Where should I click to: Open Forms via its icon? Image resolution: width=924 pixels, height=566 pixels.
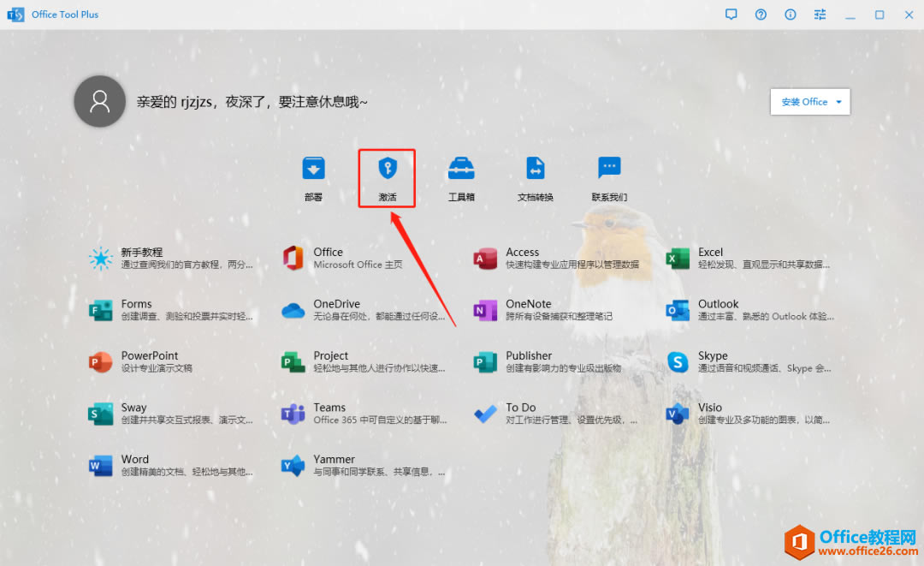click(101, 310)
